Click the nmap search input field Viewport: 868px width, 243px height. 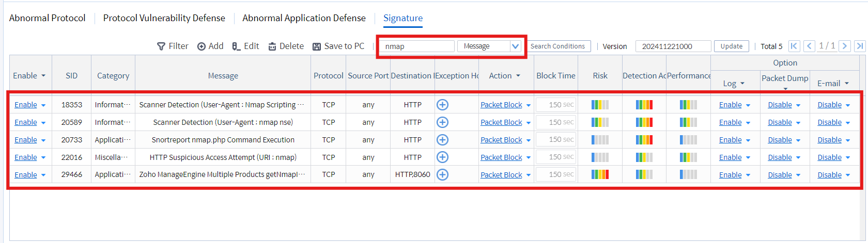pos(417,46)
